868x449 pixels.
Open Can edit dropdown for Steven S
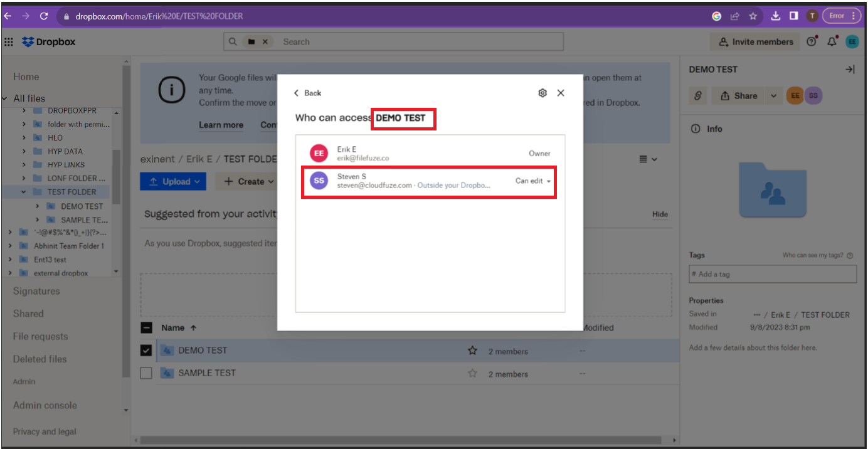coord(532,181)
